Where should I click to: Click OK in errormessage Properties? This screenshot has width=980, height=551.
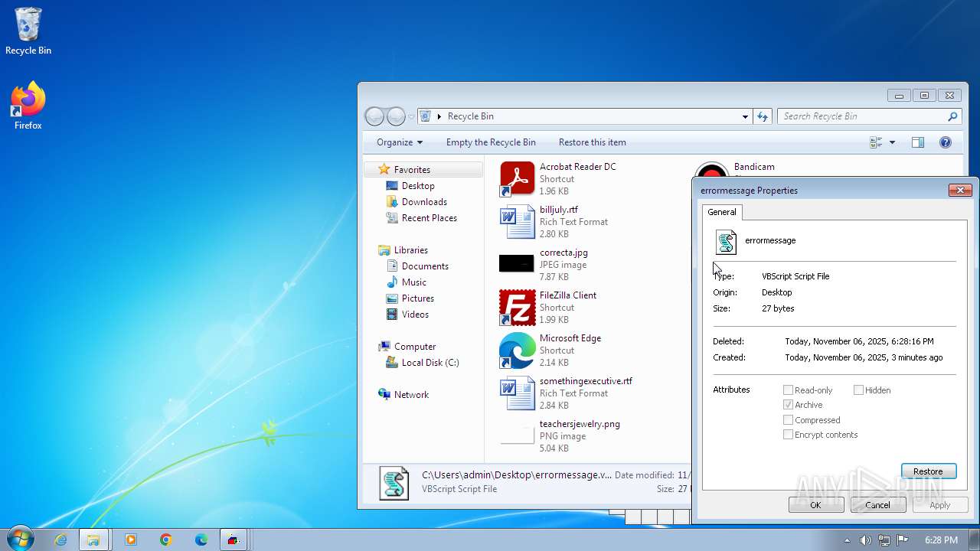(816, 505)
